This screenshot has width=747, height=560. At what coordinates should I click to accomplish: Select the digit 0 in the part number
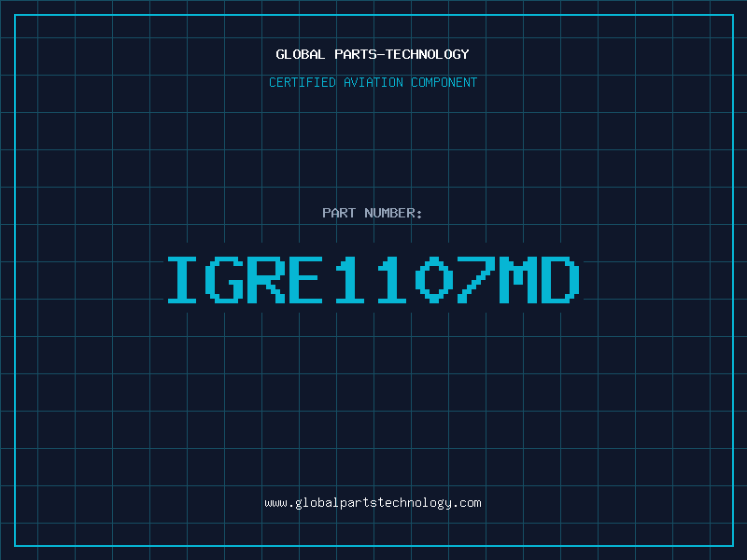pos(435,280)
